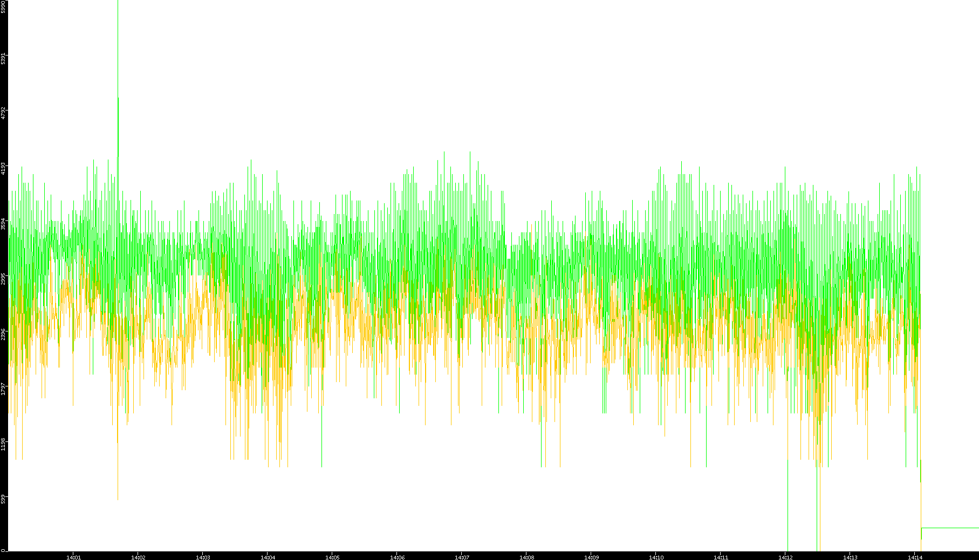979x560 pixels.
Task: Pick the 14:10 tick on the timeline
Action: 656,557
